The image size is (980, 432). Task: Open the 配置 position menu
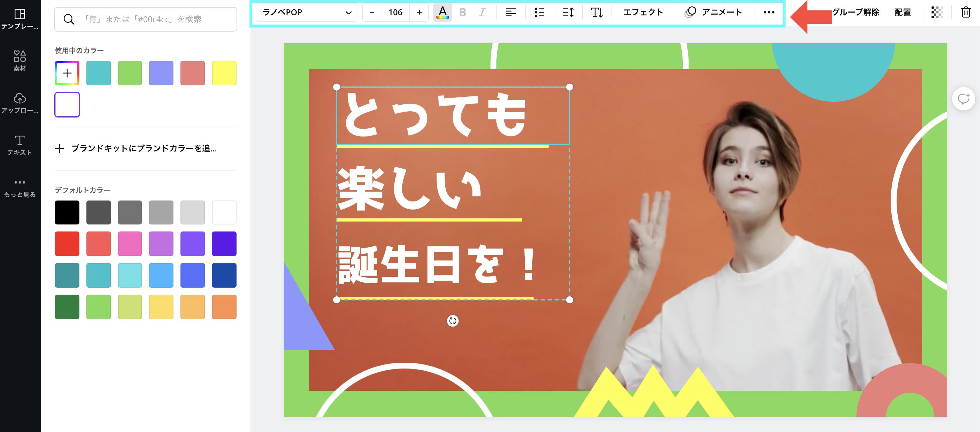pos(902,13)
